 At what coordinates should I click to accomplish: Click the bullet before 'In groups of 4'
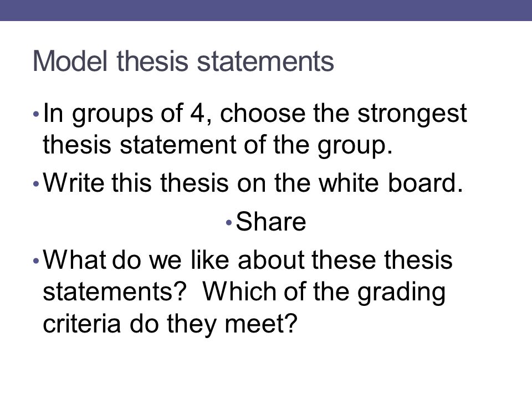pos(37,114)
